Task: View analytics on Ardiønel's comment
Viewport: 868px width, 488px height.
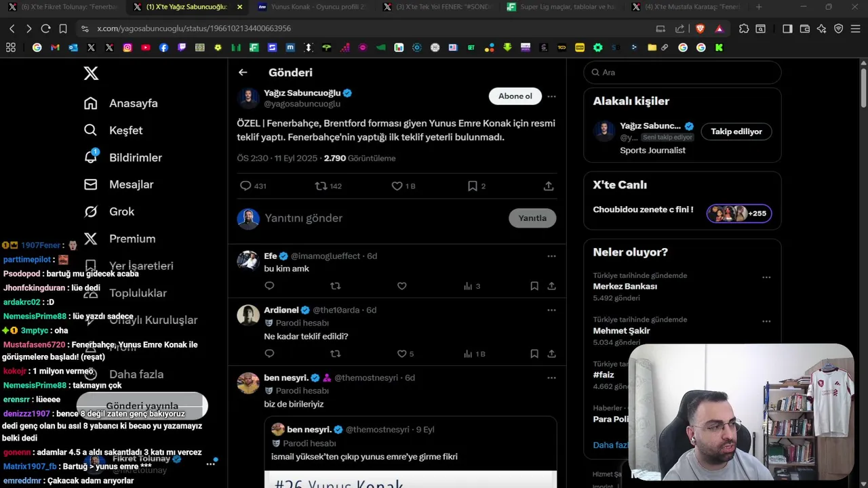Action: tap(474, 354)
